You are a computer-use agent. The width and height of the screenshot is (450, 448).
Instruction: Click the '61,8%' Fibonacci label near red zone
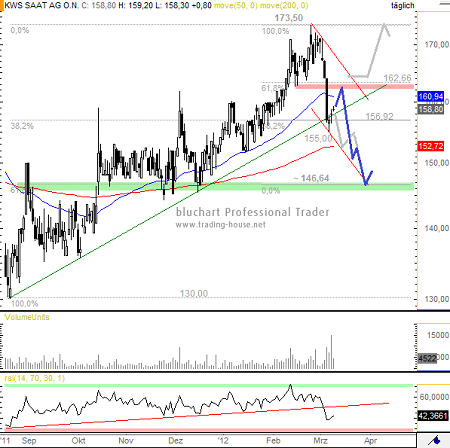click(273, 88)
